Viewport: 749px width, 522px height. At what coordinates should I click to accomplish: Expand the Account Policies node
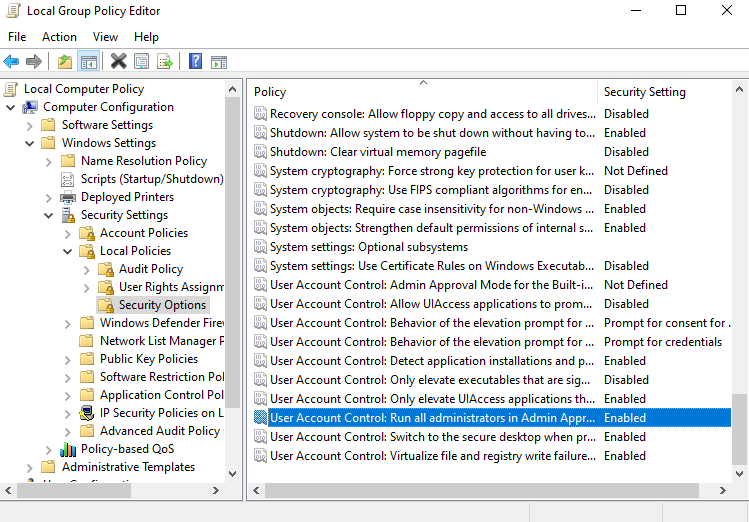pyautogui.click(x=68, y=234)
